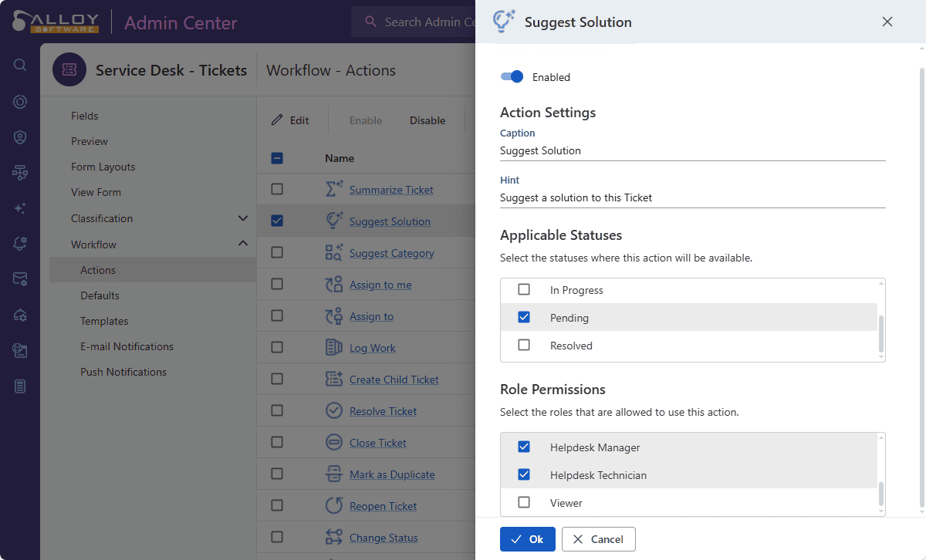Toggle the Enabled switch off
The image size is (926, 560).
(512, 76)
